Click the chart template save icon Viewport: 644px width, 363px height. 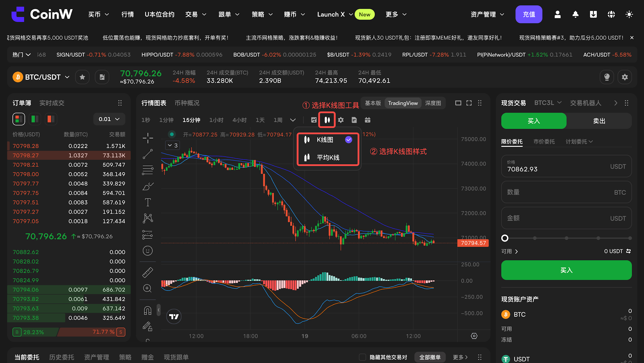pyautogui.click(x=354, y=120)
